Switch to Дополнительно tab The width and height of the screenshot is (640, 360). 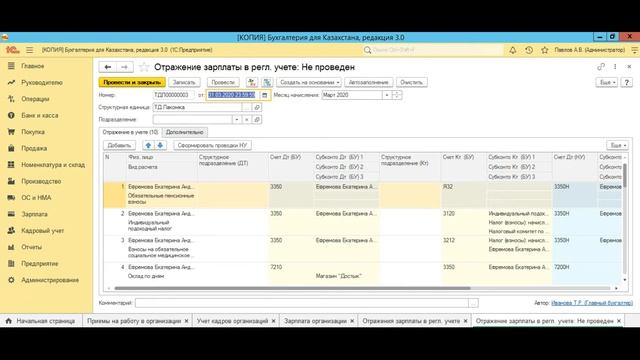pyautogui.click(x=184, y=132)
